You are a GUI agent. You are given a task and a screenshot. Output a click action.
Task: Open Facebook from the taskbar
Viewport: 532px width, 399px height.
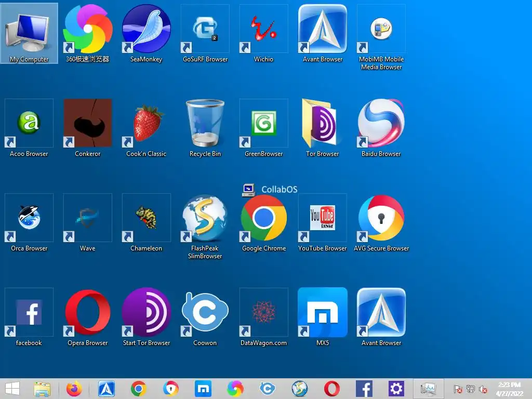[364, 389]
